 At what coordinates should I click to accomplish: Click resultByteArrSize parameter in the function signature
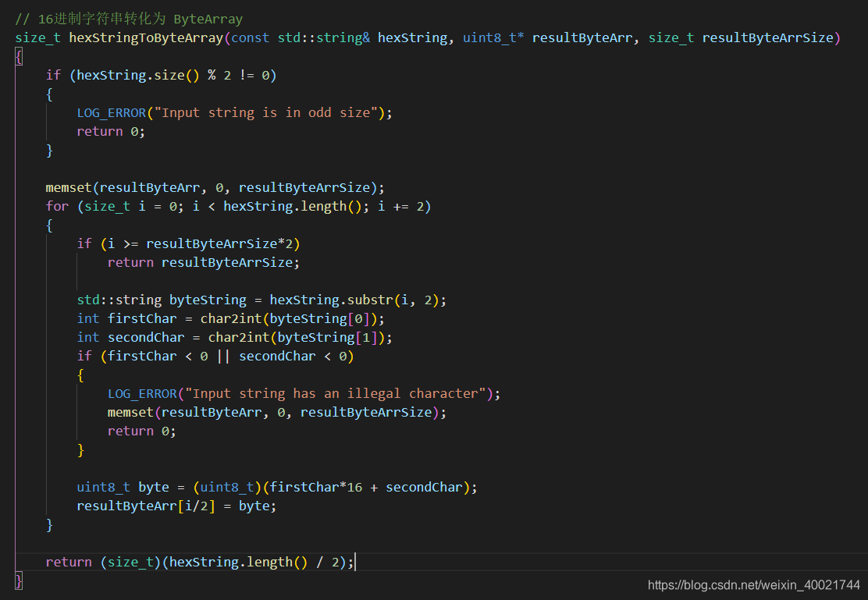click(x=767, y=37)
